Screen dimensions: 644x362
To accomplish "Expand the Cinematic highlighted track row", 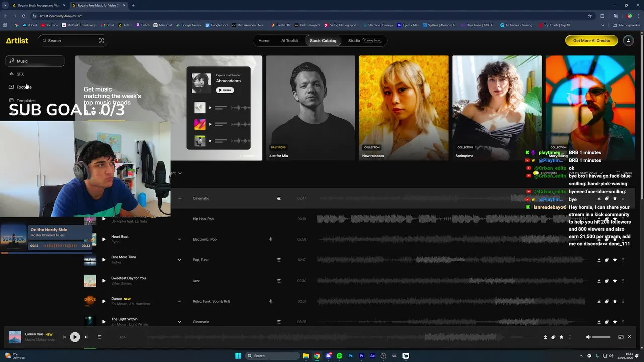I will click(179, 198).
